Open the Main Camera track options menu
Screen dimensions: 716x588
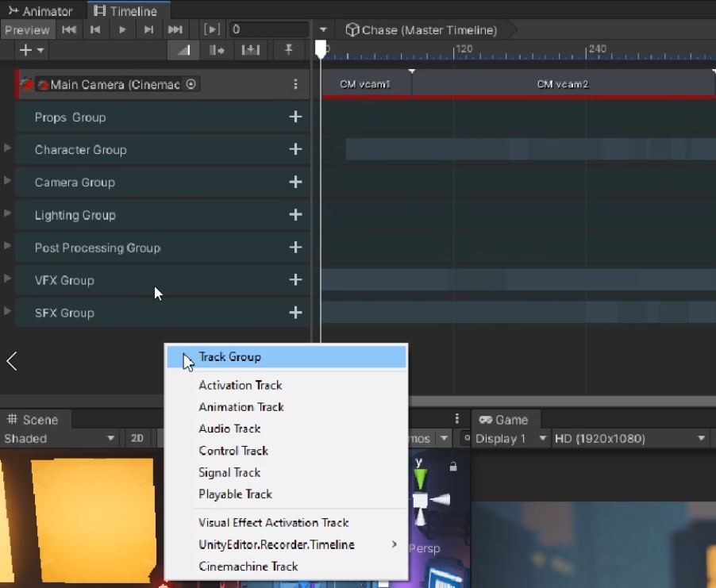coord(295,84)
